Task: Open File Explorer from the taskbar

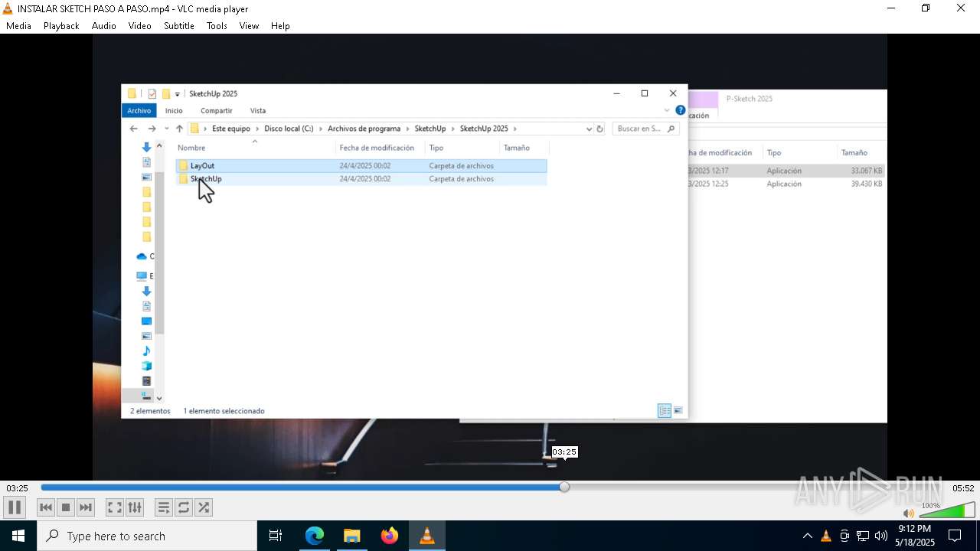Action: click(351, 536)
